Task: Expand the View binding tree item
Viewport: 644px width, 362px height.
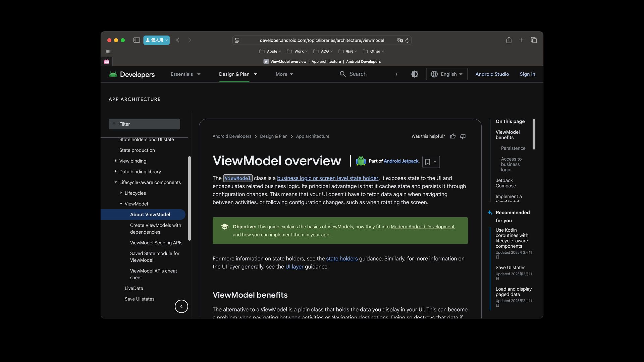Action: tap(116, 161)
